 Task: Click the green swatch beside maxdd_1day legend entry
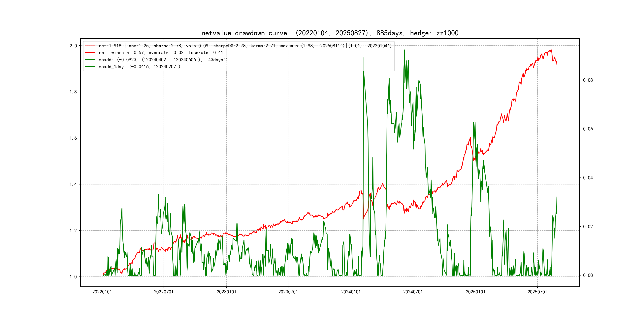tap(90, 67)
